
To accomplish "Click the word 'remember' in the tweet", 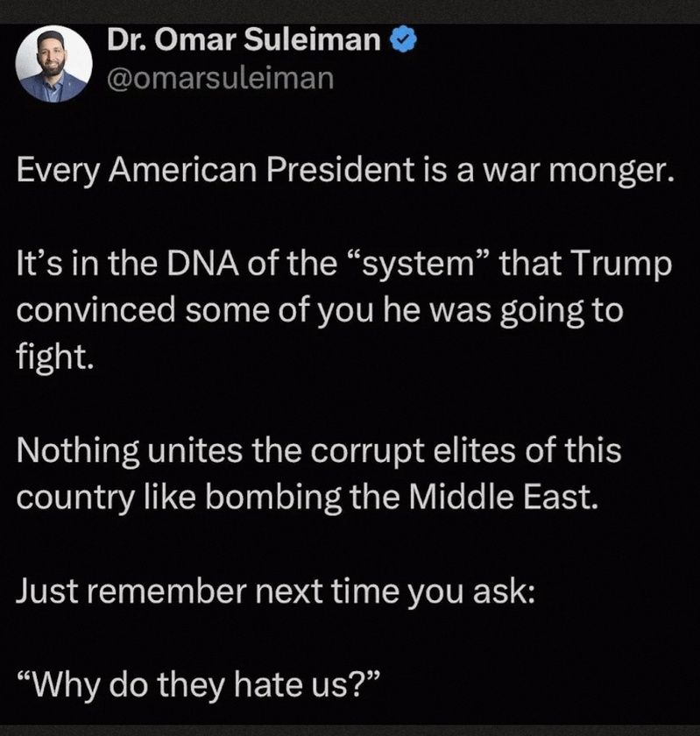I will pyautogui.click(x=166, y=591).
